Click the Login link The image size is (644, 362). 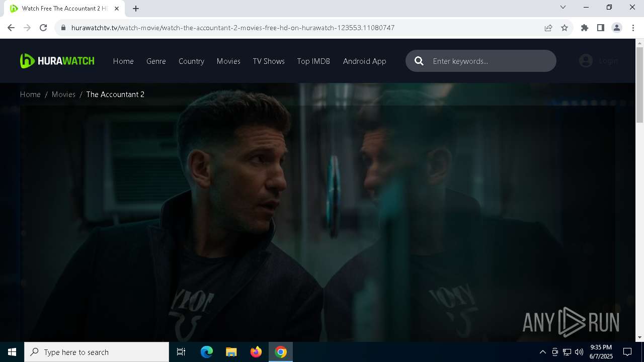click(x=608, y=61)
